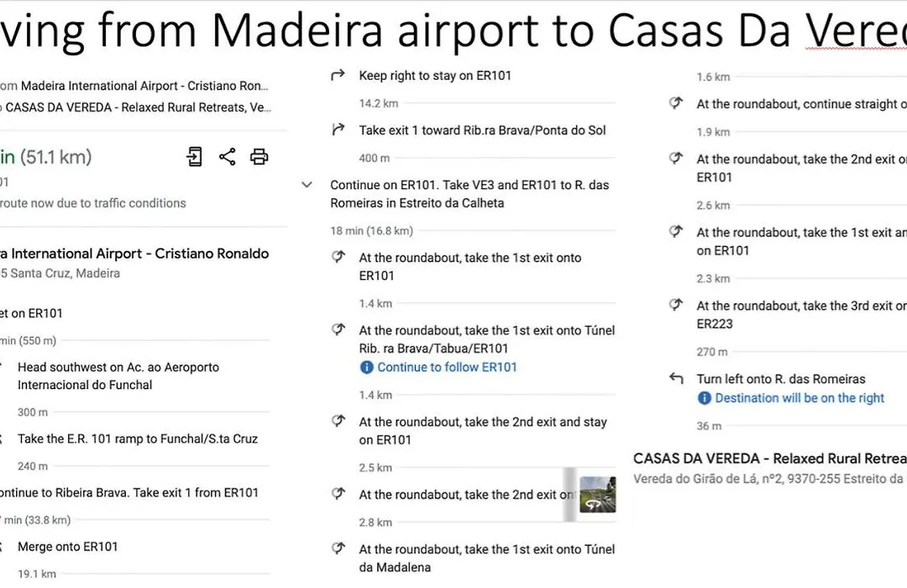Viewport: 907px width, 588px height.
Task: Select the roundabout icon for Túnel da Madalena step
Action: pos(338,548)
